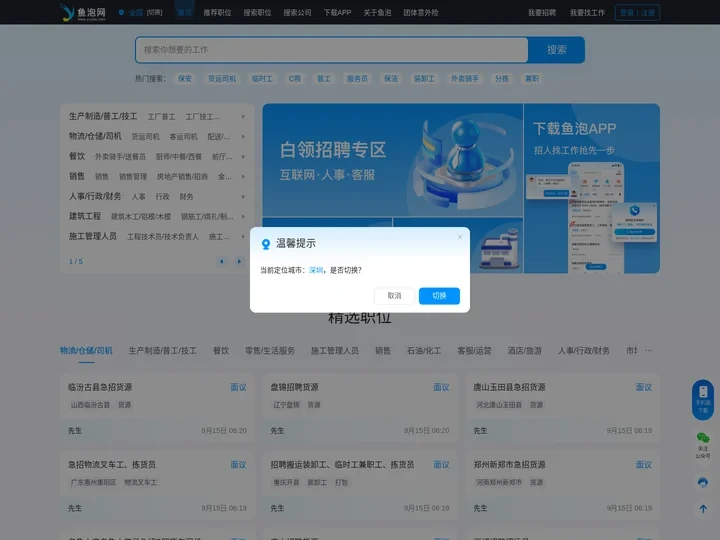
Task: Click 切换 next to 全国 in the header
Action: point(154,12)
